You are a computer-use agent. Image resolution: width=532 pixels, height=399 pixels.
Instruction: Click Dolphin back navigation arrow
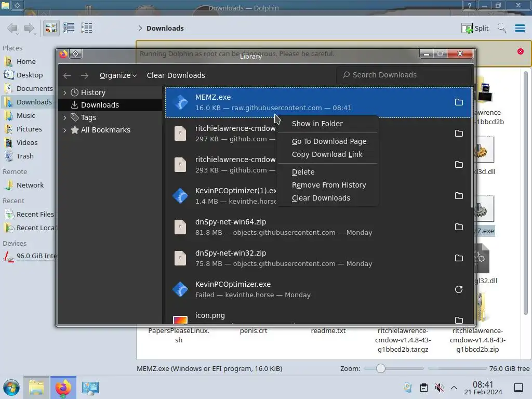click(x=12, y=28)
